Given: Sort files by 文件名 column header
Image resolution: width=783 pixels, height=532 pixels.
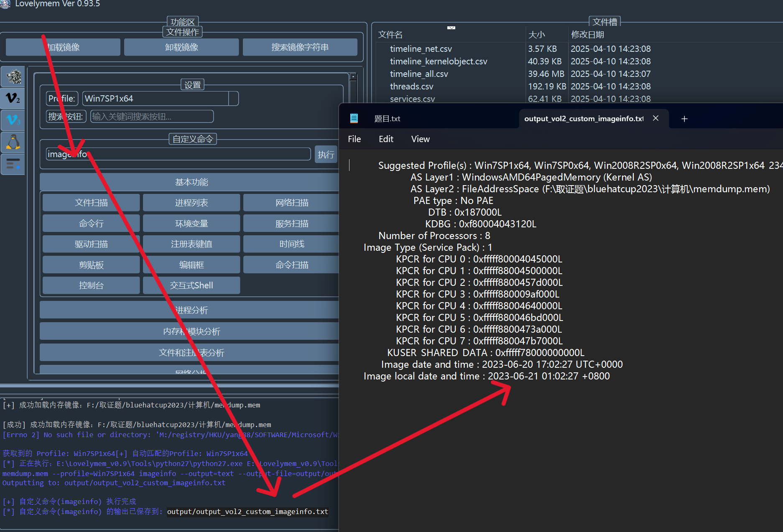Looking at the screenshot, I should tap(390, 35).
